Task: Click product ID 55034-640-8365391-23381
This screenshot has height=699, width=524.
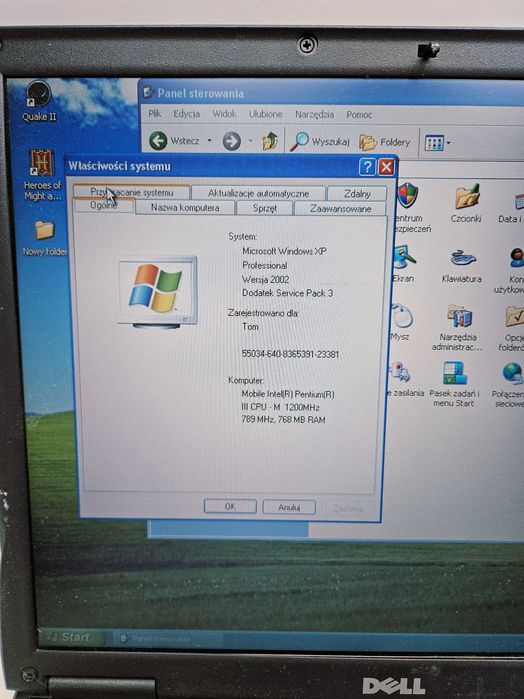Action: pos(290,354)
